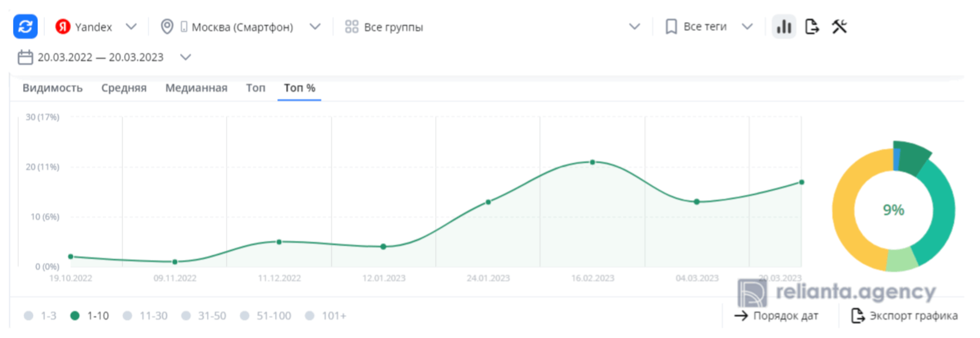Switch to the Видимость tab

click(53, 88)
